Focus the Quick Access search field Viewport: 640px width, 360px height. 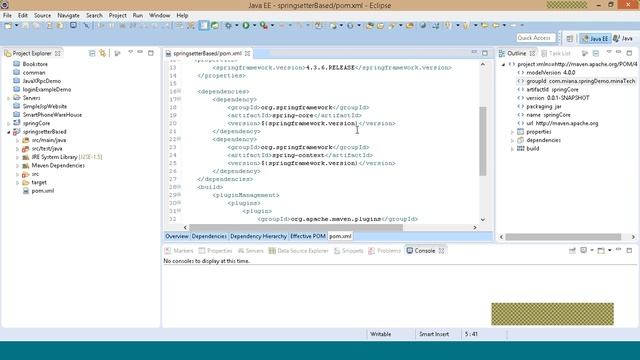pyautogui.click(x=536, y=38)
